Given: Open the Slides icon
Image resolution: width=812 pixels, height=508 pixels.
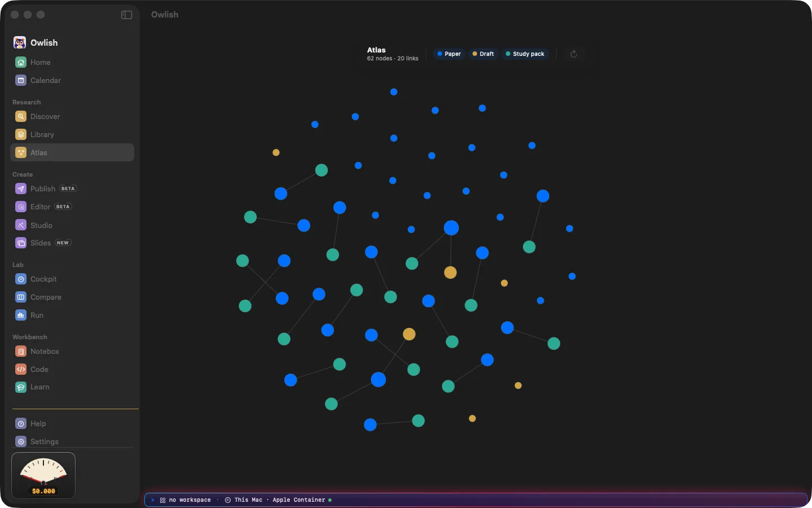Looking at the screenshot, I should pyautogui.click(x=21, y=243).
